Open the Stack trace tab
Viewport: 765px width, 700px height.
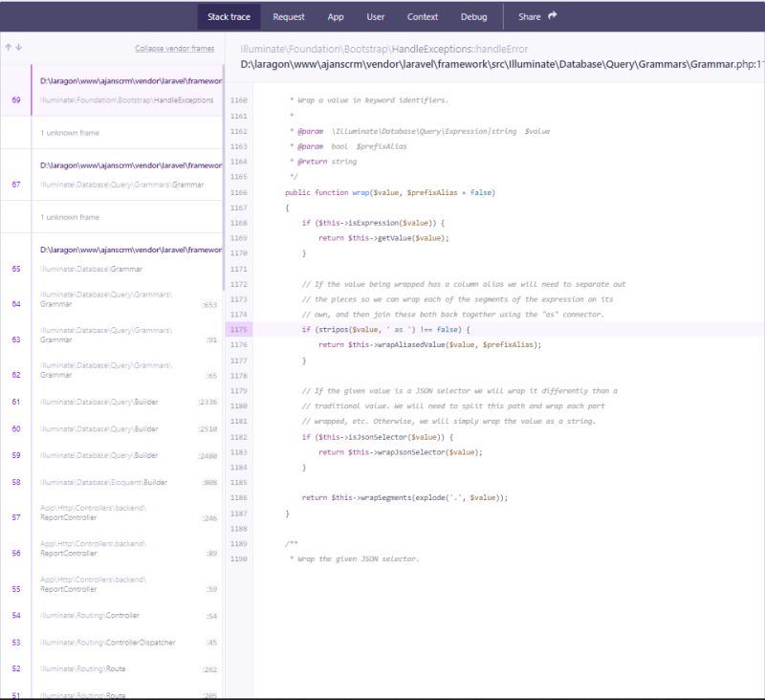[229, 16]
